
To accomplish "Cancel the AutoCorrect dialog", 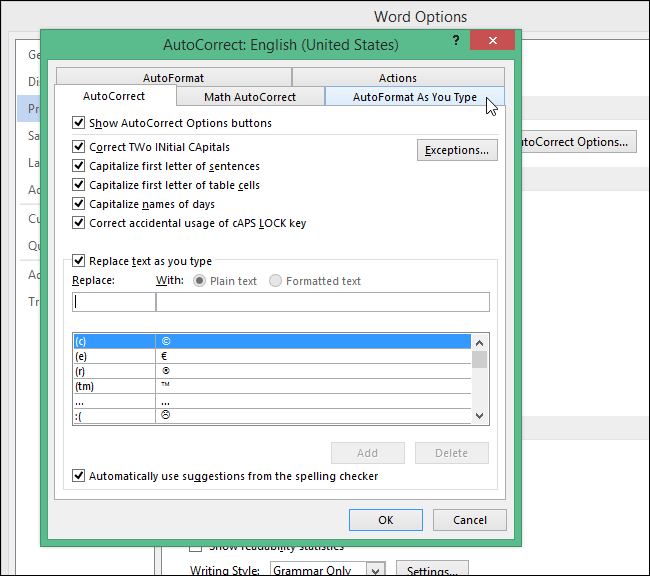I will [470, 520].
